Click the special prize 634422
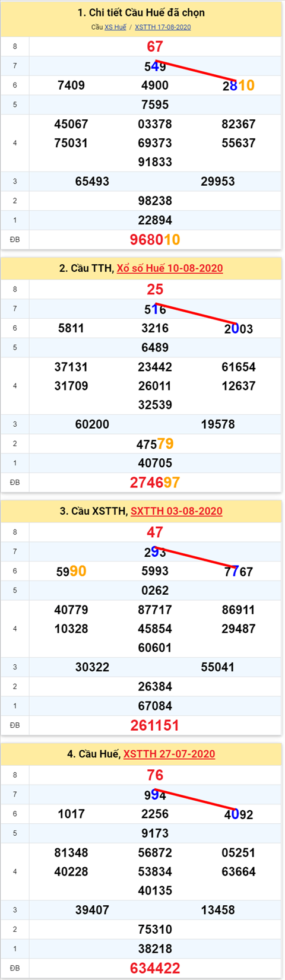This screenshot has height=980, width=285. pos(155,968)
